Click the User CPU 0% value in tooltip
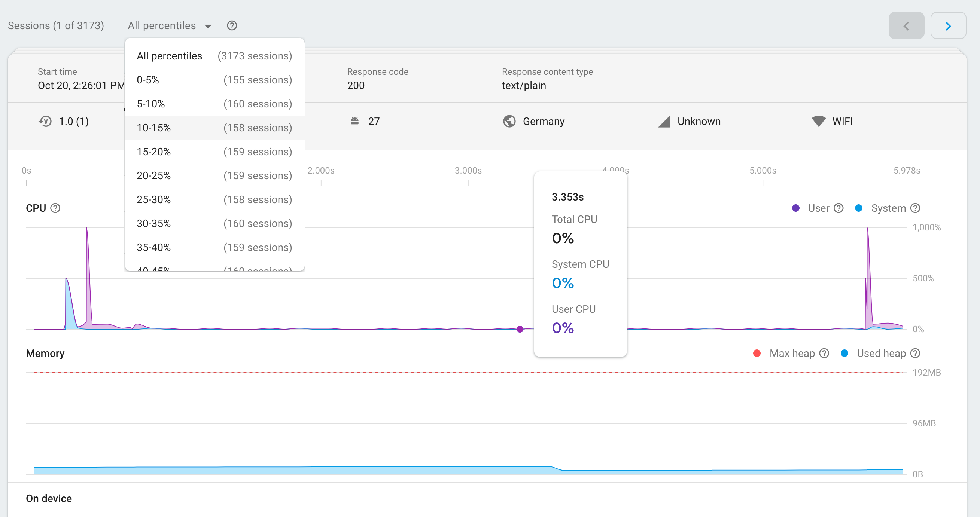This screenshot has width=980, height=517. tap(563, 328)
